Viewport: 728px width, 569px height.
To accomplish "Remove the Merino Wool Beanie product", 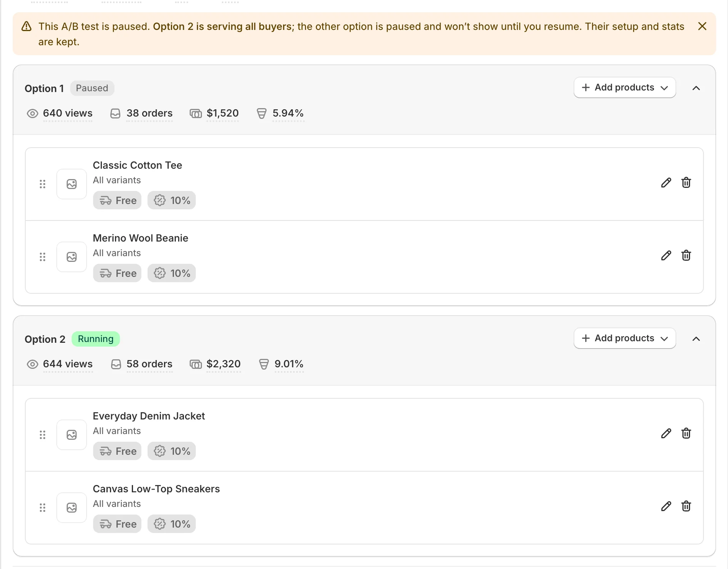I will 686,255.
